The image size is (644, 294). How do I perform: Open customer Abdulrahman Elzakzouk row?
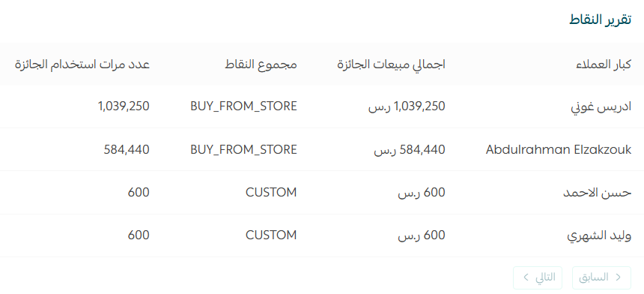[x=322, y=149]
